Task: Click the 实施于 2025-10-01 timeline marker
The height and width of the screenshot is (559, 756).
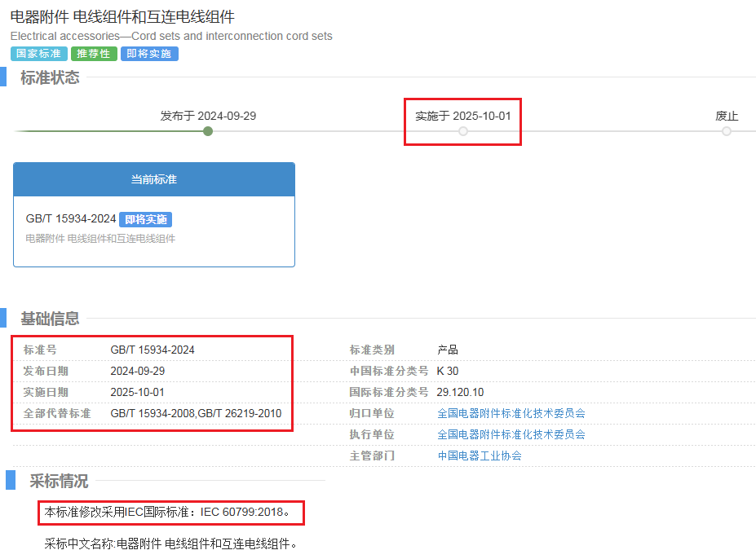Action: (x=463, y=131)
